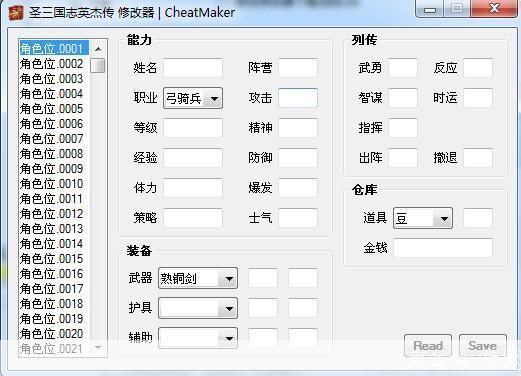
Task: Open the 道具 dropdown showing 豆
Action: (423, 218)
